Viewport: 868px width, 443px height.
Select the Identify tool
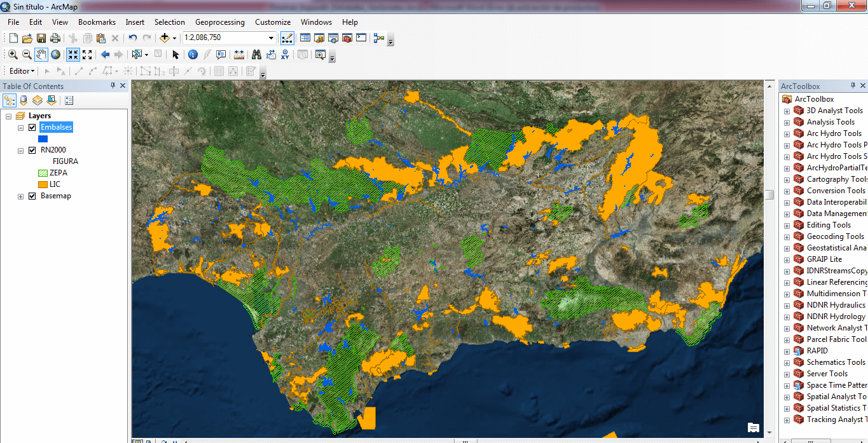tap(192, 55)
